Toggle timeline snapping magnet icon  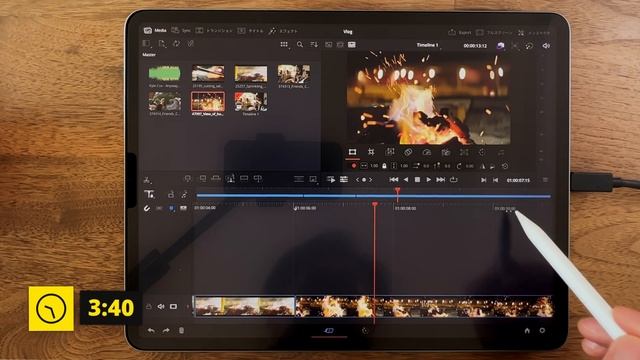(x=147, y=208)
